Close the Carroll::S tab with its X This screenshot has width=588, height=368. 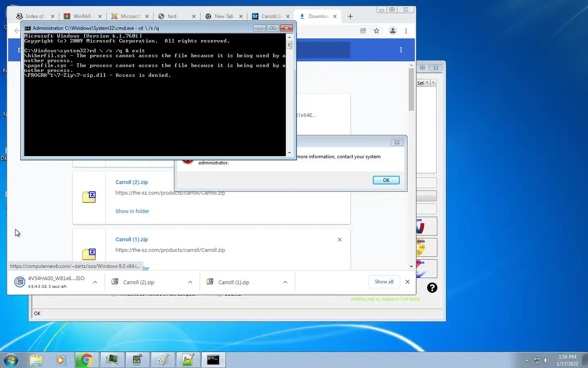click(x=288, y=16)
